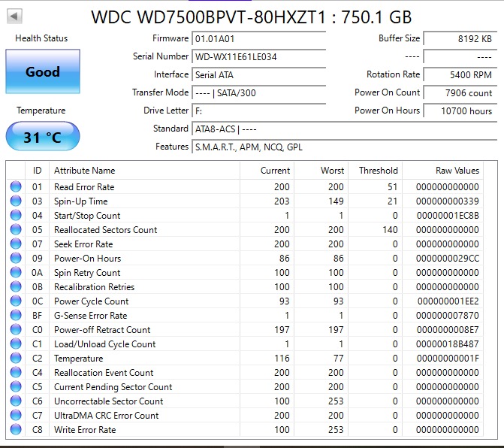The height and width of the screenshot is (448, 504).
Task: Click the blue status icon for Start/Stop Count
Action: [16, 215]
